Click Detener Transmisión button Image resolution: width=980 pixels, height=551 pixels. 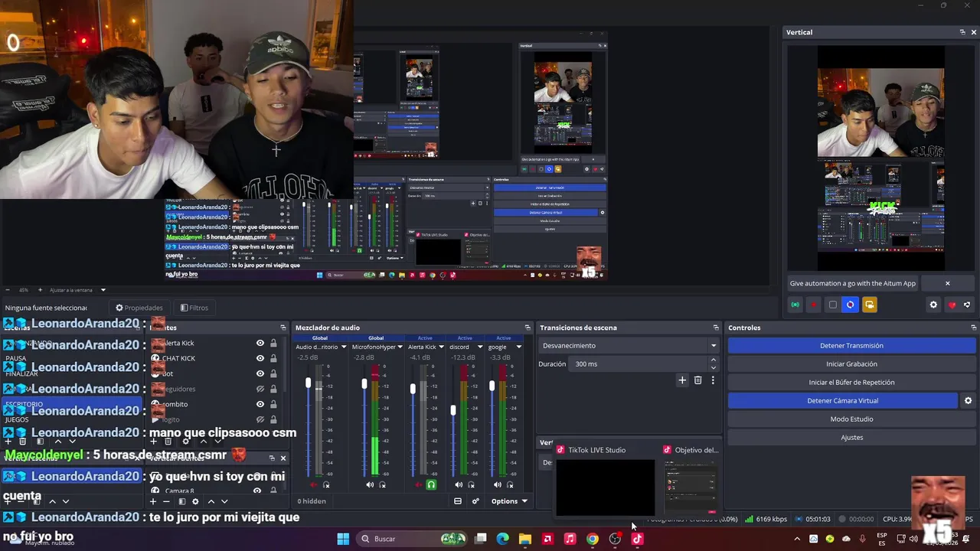(851, 345)
